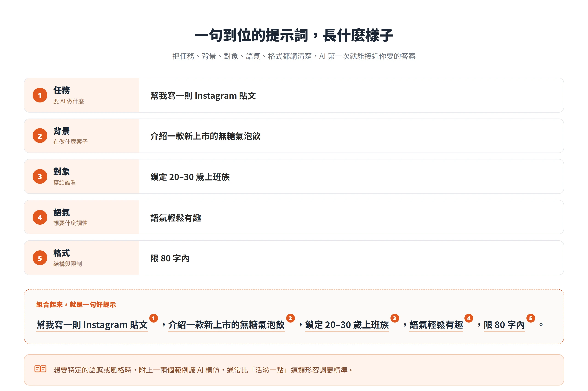Screen dimensions: 588x391
Task: Click the 要 AI 做什麼 sublabel
Action: click(68, 101)
